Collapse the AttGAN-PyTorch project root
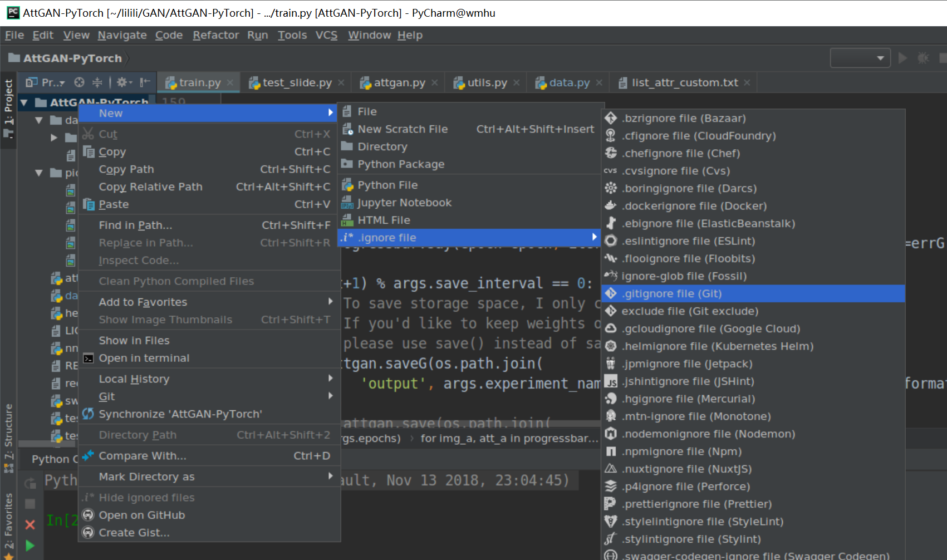Screen dimensions: 947x560 (x=24, y=102)
